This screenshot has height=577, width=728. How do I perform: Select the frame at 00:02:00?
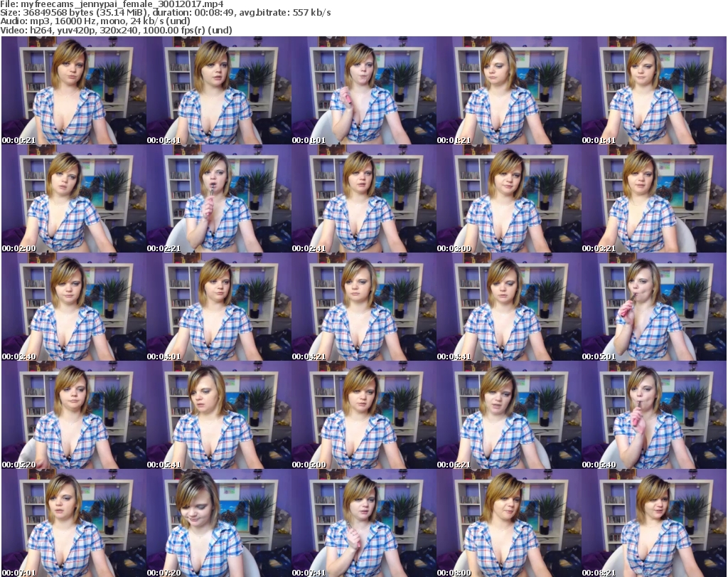(x=74, y=198)
